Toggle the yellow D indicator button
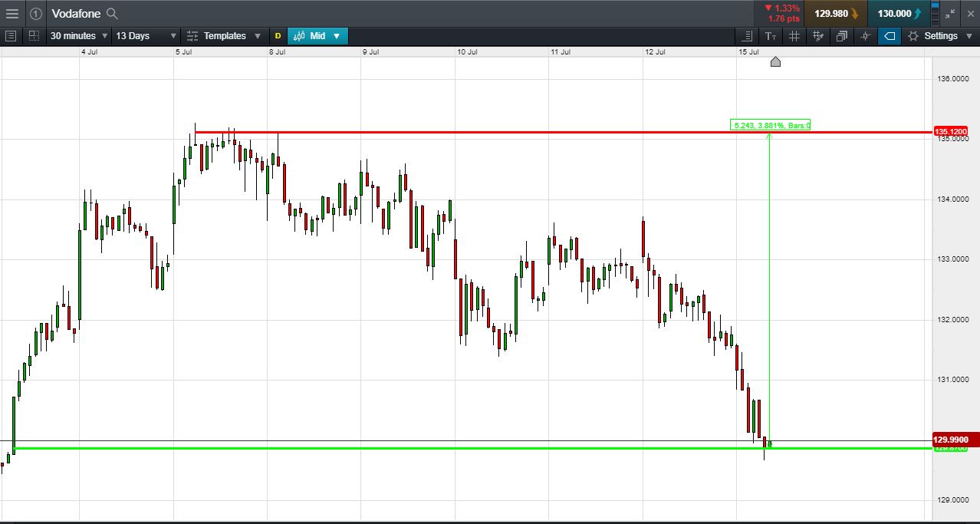980x524 pixels. tap(278, 36)
